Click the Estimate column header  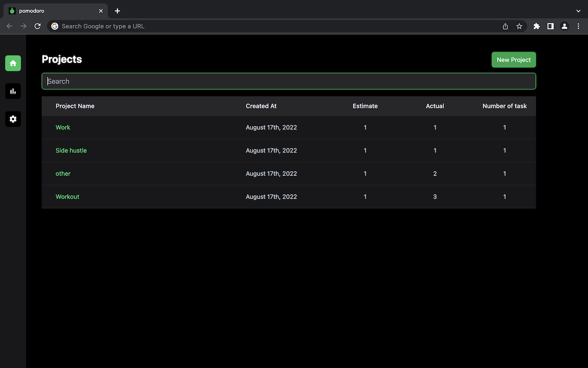[x=365, y=106]
